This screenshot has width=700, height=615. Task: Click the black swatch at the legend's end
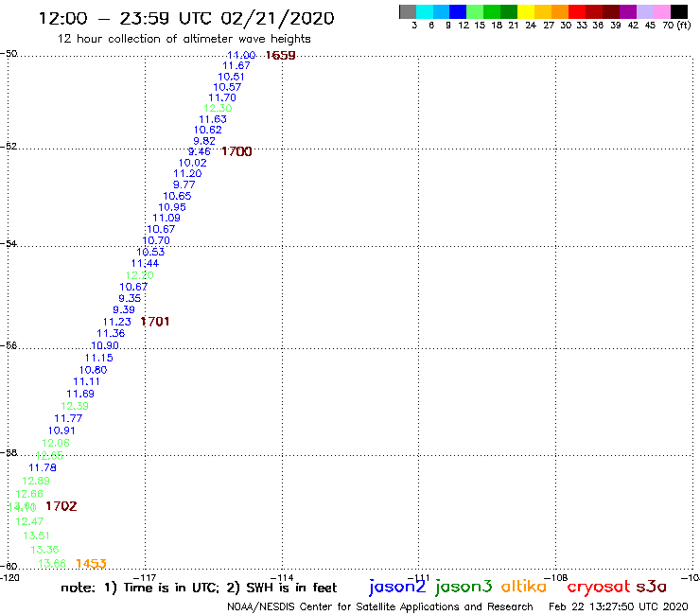(679, 11)
